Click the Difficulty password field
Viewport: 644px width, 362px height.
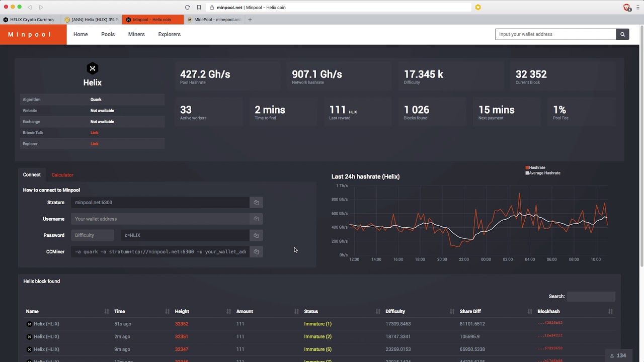tap(92, 235)
